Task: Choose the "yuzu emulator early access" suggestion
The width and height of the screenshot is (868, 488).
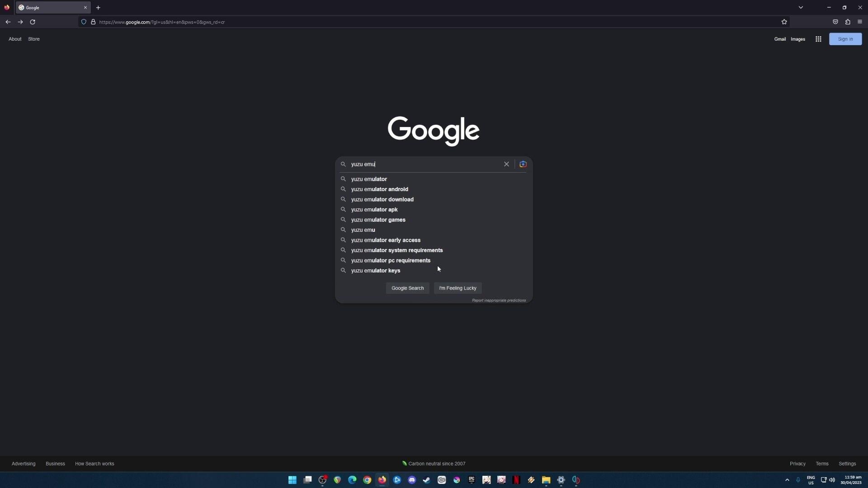Action: [x=386, y=240]
